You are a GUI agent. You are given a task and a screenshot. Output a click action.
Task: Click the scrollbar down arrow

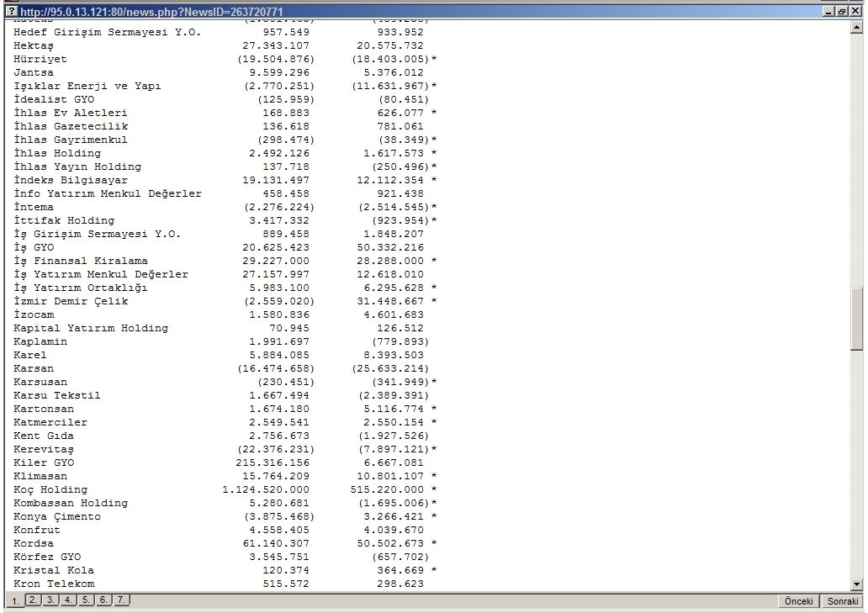point(856,584)
